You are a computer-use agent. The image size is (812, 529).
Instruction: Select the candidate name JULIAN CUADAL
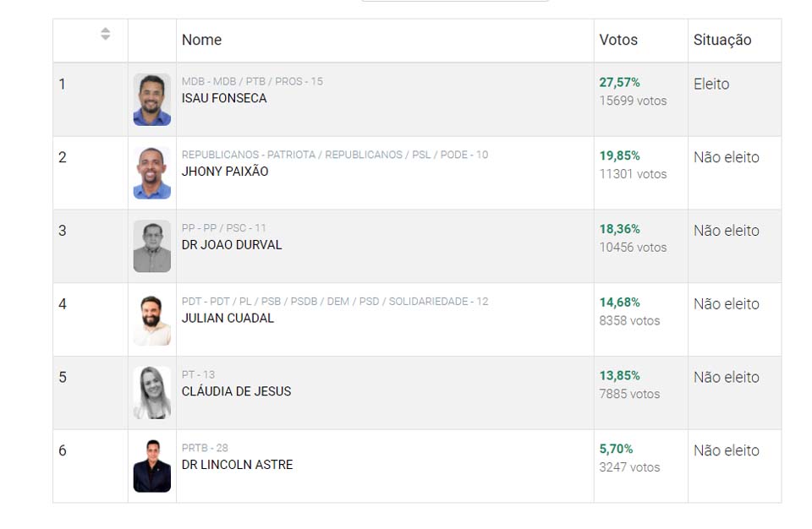point(228,319)
